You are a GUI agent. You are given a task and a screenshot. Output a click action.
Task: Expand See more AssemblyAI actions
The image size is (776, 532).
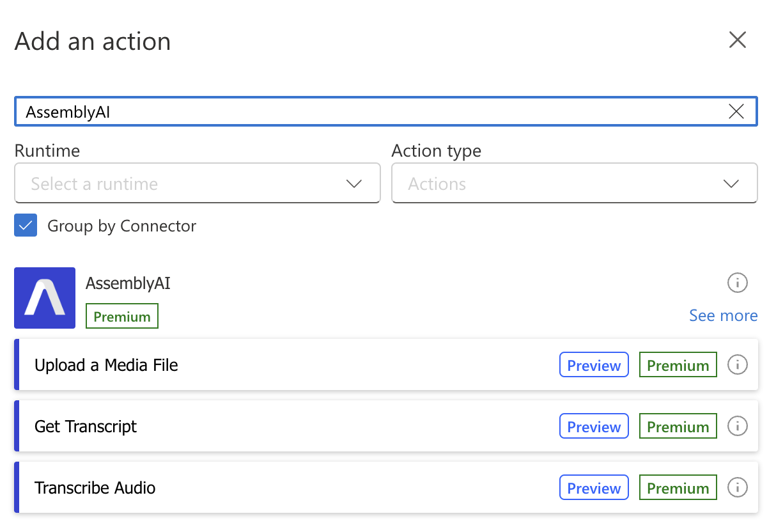coord(723,315)
